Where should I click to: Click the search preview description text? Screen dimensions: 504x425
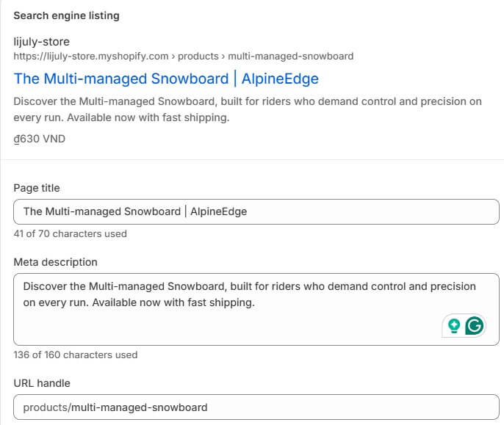click(x=247, y=110)
